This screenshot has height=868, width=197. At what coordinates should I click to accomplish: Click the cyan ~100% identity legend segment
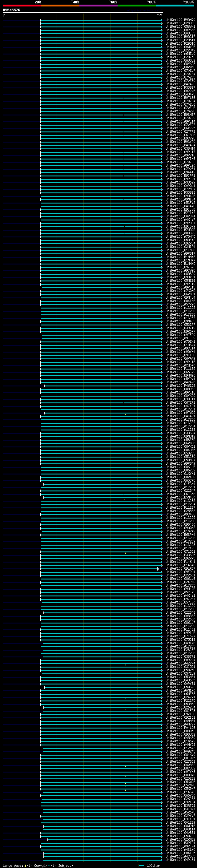(x=175, y=6)
